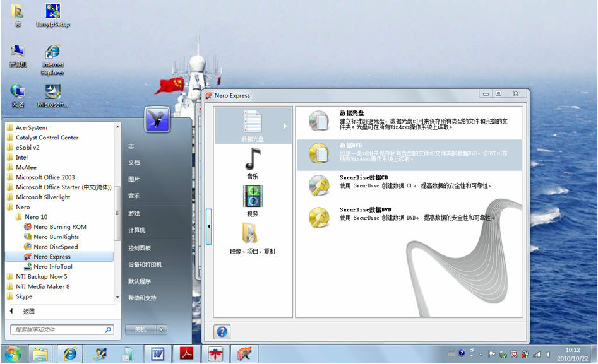Screen dimensions: 598x364
Task: Launch Nero BurnRights from Start menu
Action: point(56,237)
